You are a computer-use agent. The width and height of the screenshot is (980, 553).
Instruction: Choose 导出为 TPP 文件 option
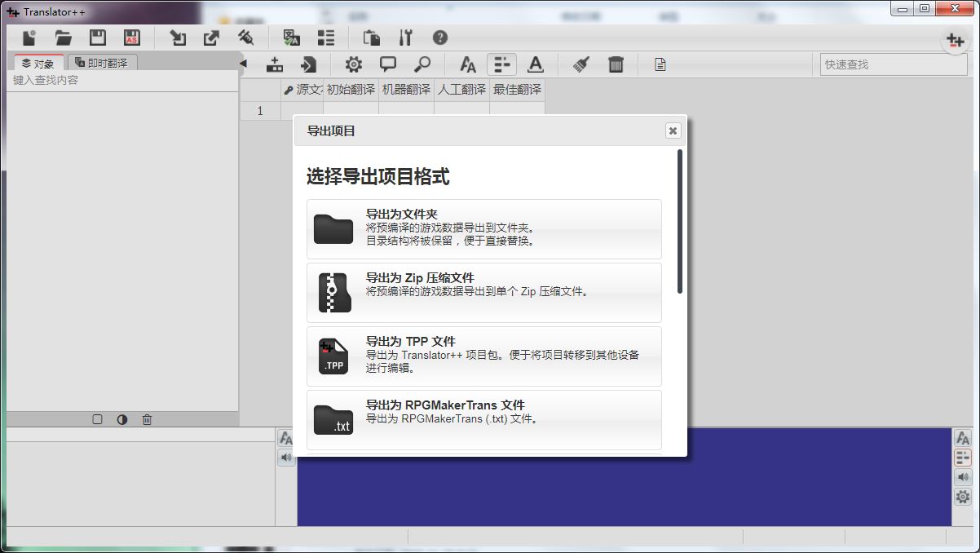484,356
